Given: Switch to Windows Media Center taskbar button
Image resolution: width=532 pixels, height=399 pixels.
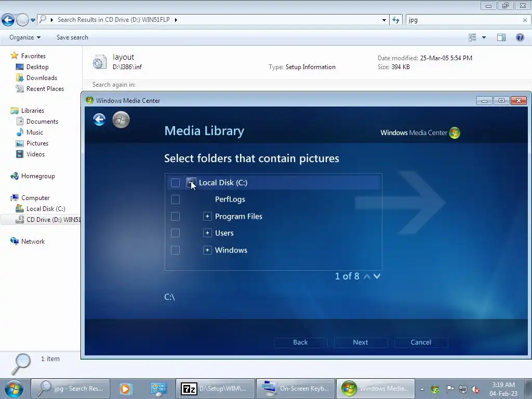Looking at the screenshot, I should click(x=376, y=389).
